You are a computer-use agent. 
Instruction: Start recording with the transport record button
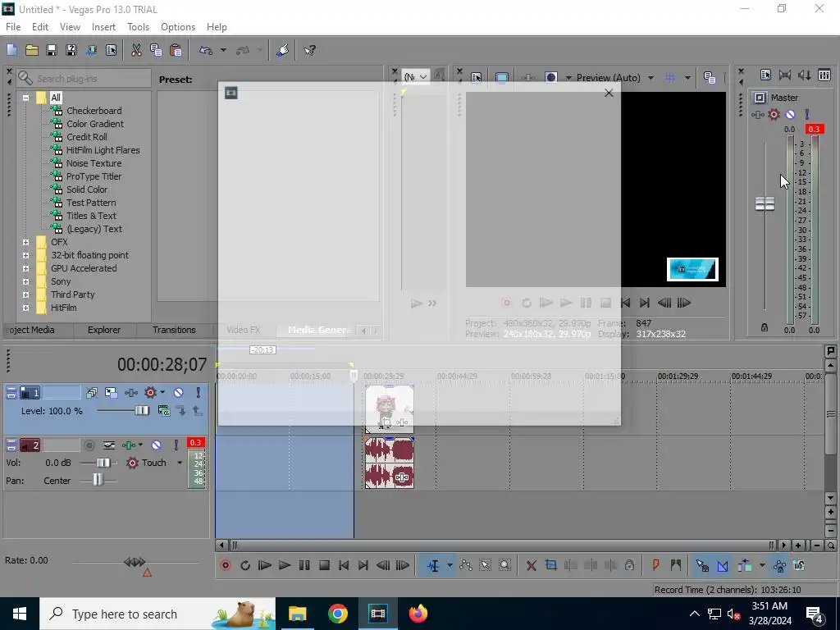pyautogui.click(x=226, y=565)
